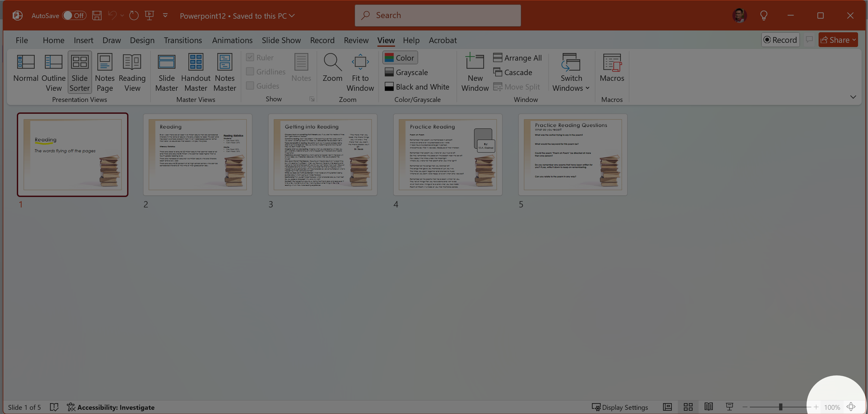Enable the Gridlines checkbox
The width and height of the screenshot is (868, 414).
[x=250, y=71]
